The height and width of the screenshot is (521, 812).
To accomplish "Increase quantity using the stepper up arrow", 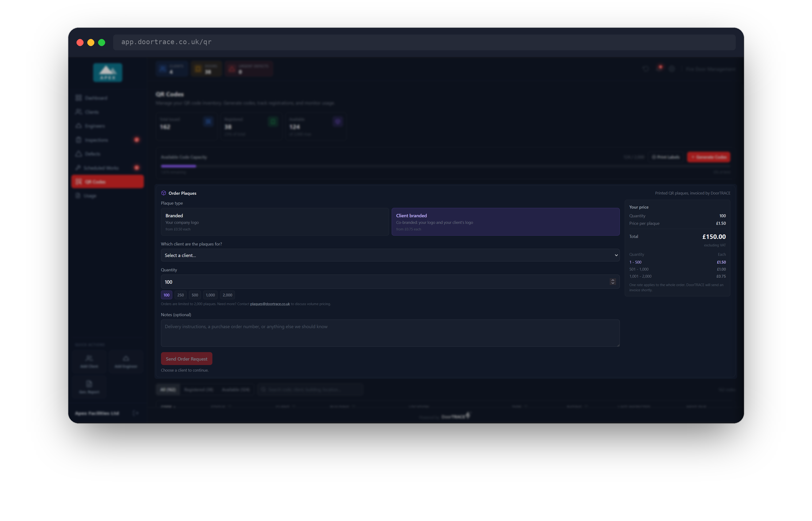I will tap(612, 280).
